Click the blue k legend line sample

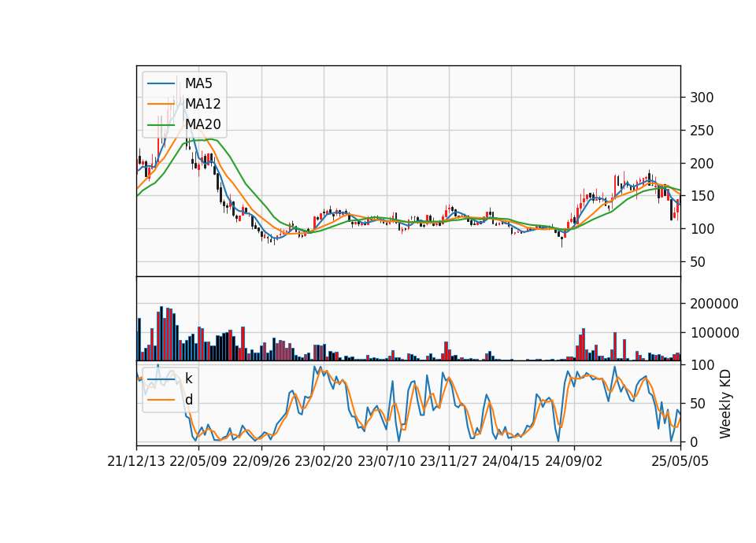pyautogui.click(x=161, y=379)
